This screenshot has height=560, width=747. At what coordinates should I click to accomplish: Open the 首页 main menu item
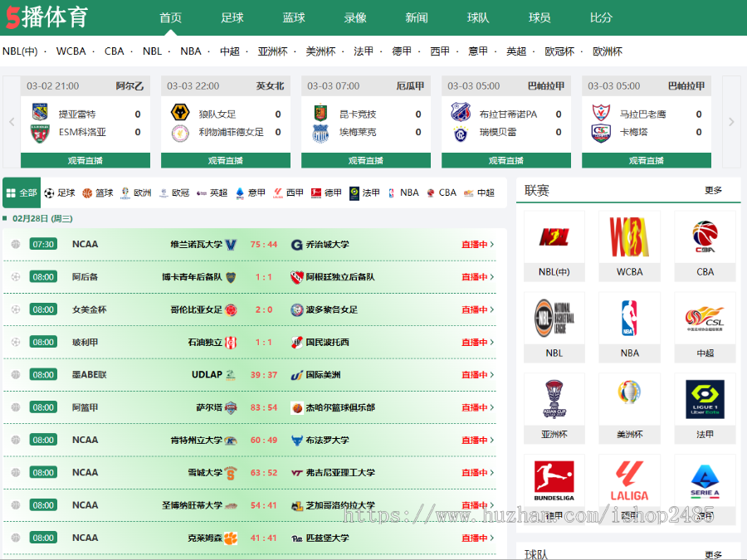[x=170, y=17]
